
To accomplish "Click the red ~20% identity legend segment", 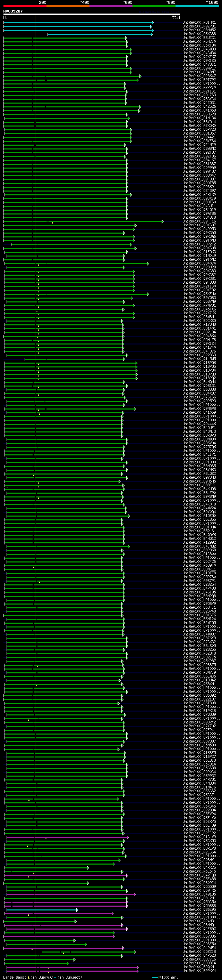I will click(25, 6).
